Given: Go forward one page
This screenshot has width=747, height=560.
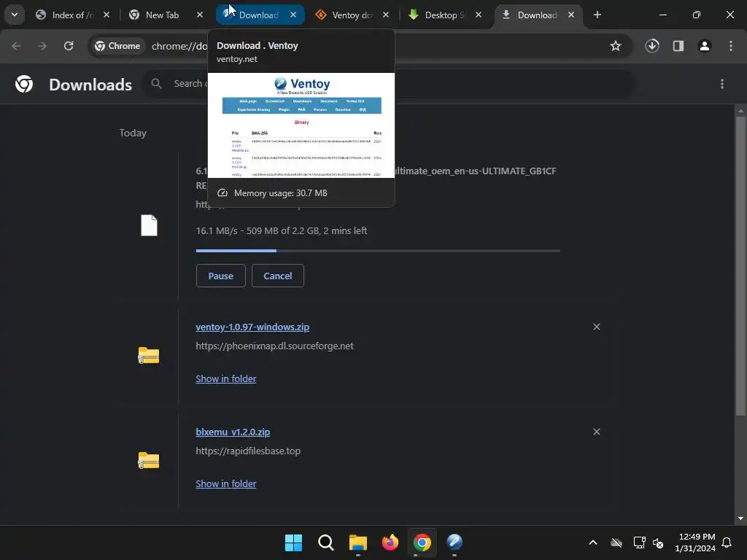Looking at the screenshot, I should 42,46.
